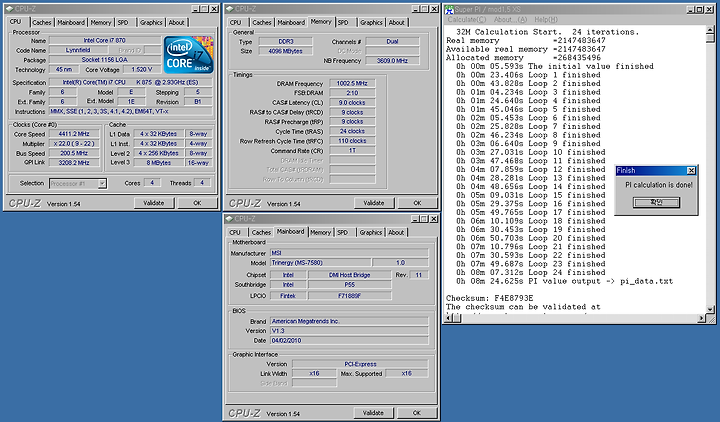Image resolution: width=720 pixels, height=422 pixels.
Task: Click the Level 3 cache value 8 MBytes
Action: point(158,163)
